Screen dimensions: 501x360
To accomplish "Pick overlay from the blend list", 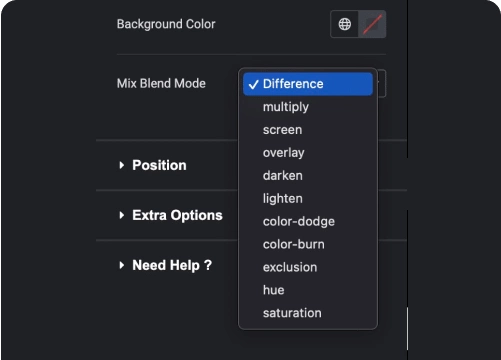I will [x=308, y=153].
